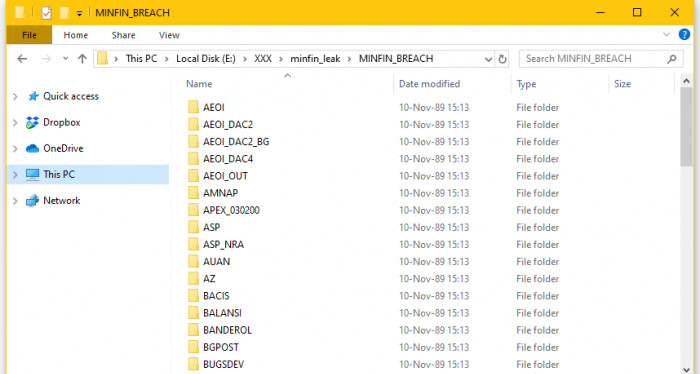Select the BALANSI folder icon
The height and width of the screenshot is (374, 700).
(x=193, y=313)
